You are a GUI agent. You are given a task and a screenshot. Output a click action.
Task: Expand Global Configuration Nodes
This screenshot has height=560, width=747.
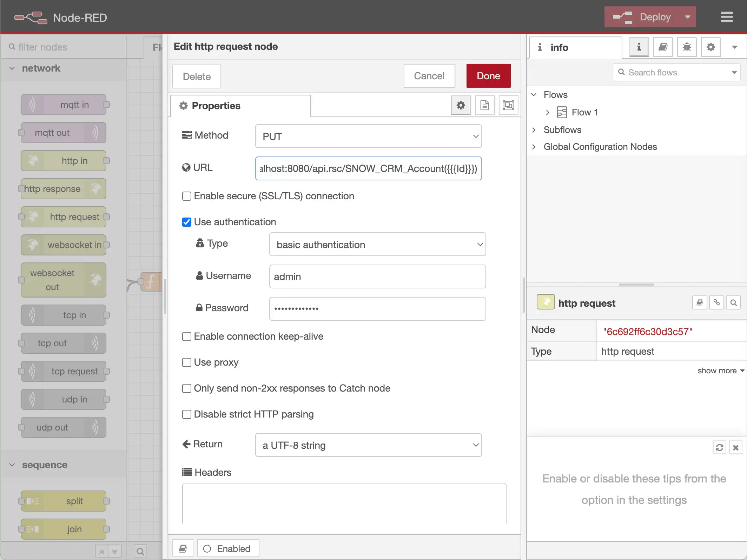534,147
